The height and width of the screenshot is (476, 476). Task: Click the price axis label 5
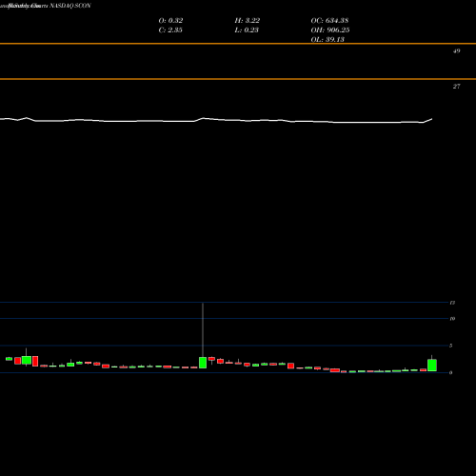450,346
